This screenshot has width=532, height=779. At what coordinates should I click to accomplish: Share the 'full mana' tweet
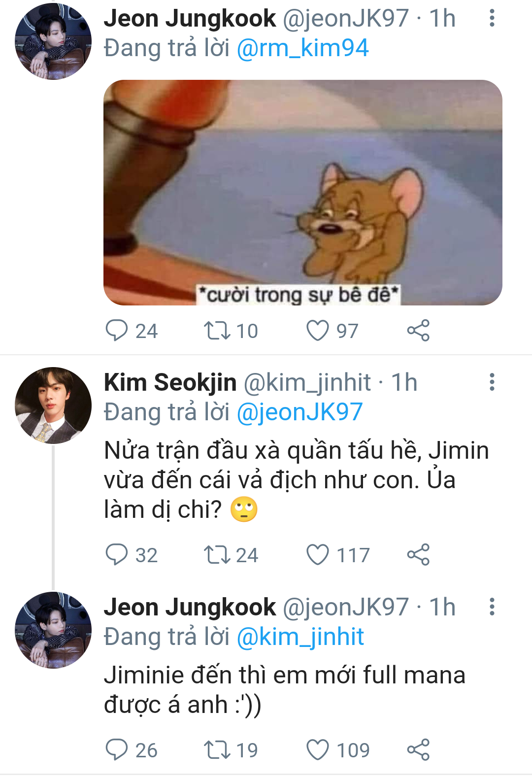click(x=418, y=749)
